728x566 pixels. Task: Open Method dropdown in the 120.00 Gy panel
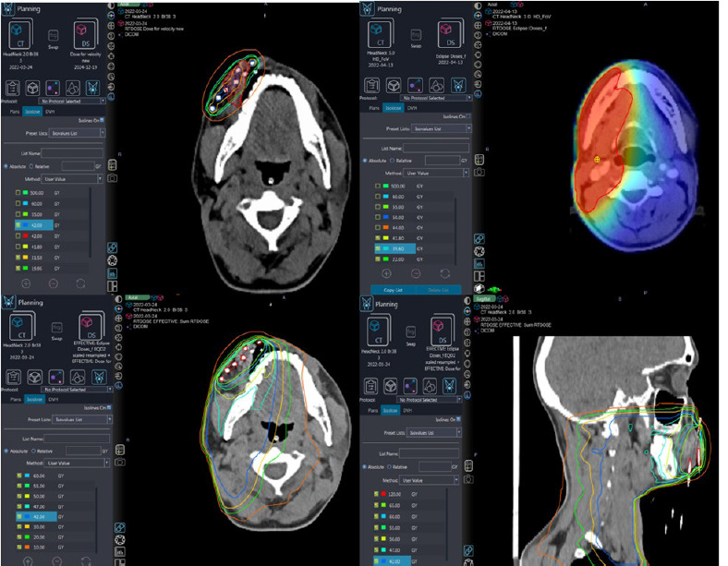pos(429,480)
